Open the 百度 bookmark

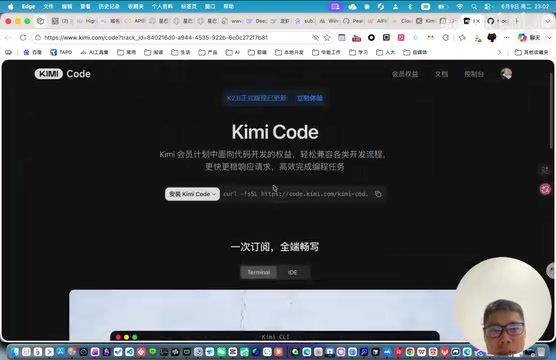click(32, 52)
